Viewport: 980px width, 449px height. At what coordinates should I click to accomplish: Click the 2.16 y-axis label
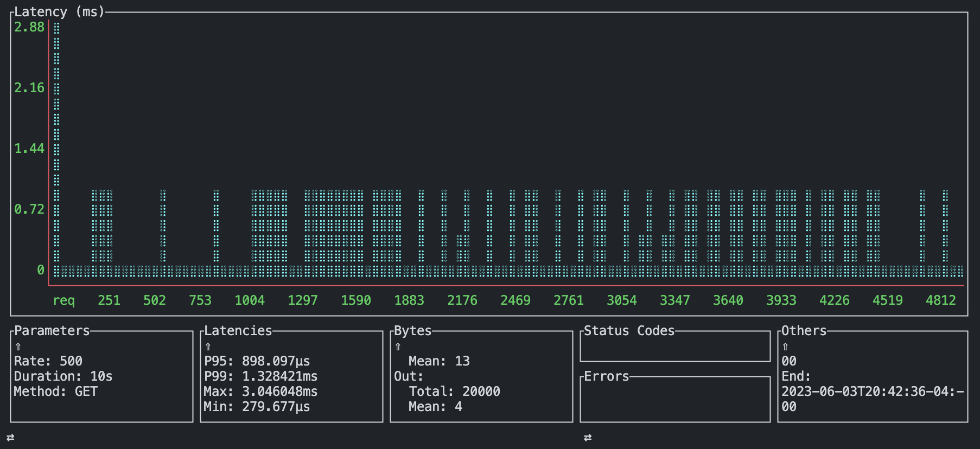click(x=29, y=88)
